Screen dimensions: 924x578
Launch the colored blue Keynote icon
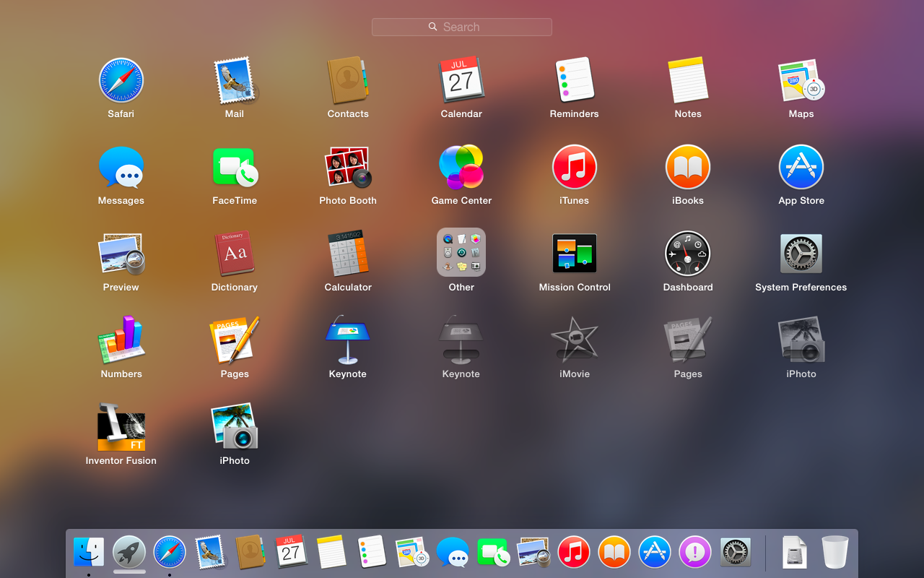[348, 340]
